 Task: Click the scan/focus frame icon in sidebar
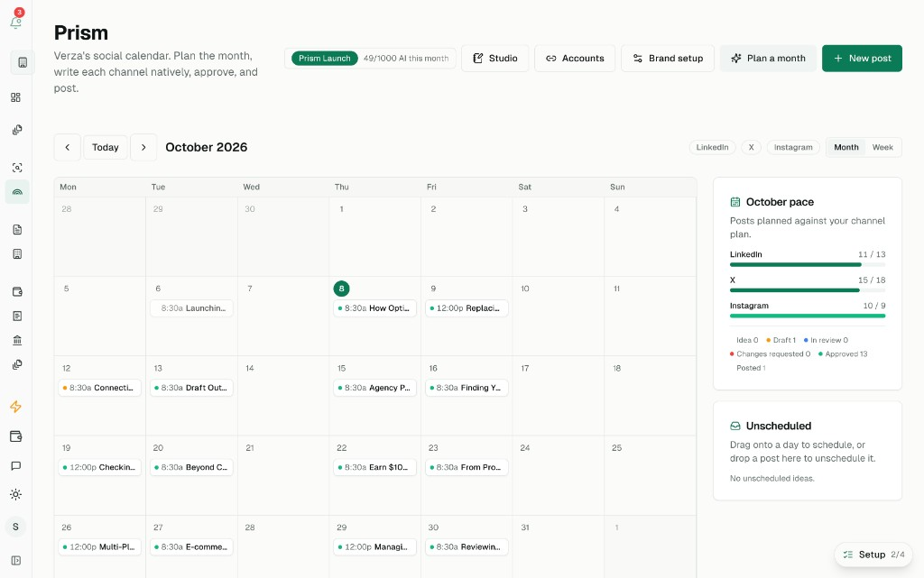pyautogui.click(x=17, y=168)
